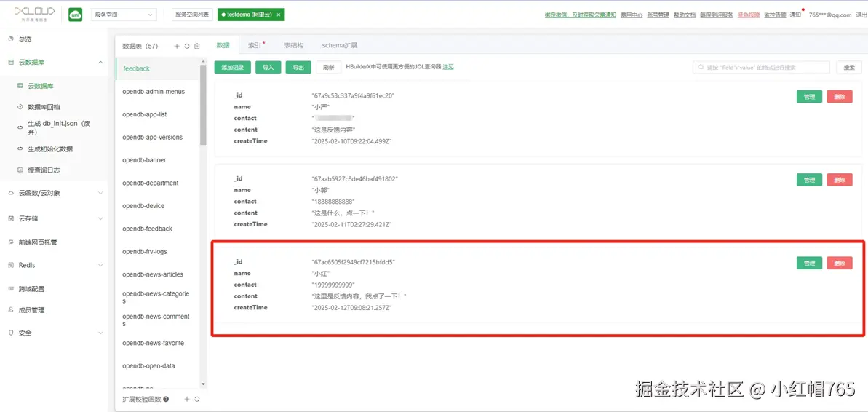Image resolution: width=868 pixels, height=412 pixels.
Task: Click the Redis sidebar icon
Action: [x=10, y=265]
